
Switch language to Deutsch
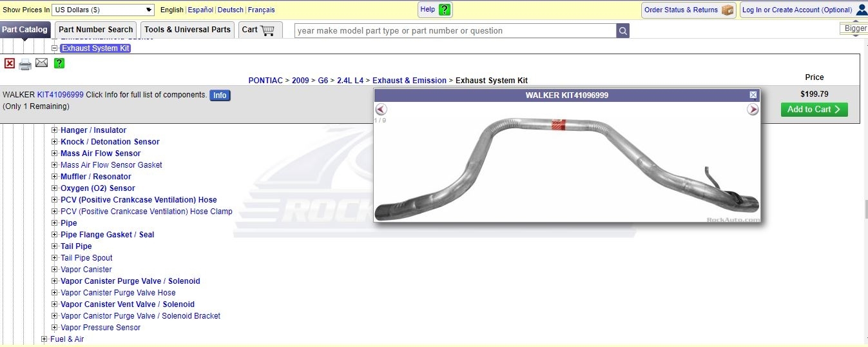231,10
